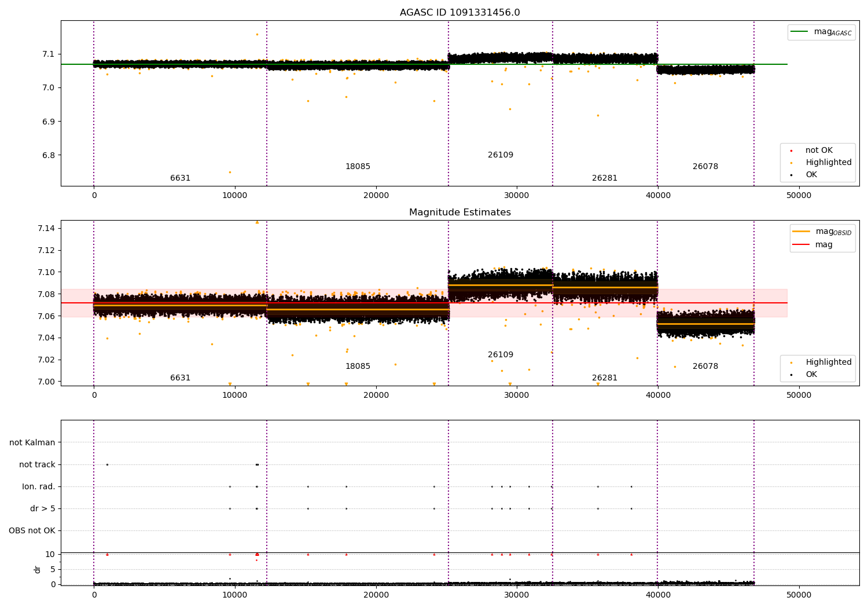
Task: Click the red "mag" legend entry in the middle plot
Action: tap(813, 245)
